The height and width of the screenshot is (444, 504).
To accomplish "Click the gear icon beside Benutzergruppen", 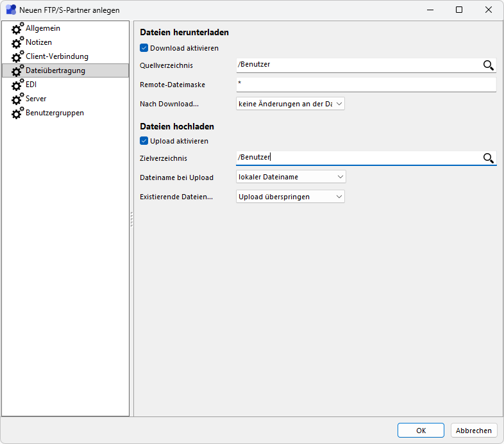I will [x=17, y=113].
